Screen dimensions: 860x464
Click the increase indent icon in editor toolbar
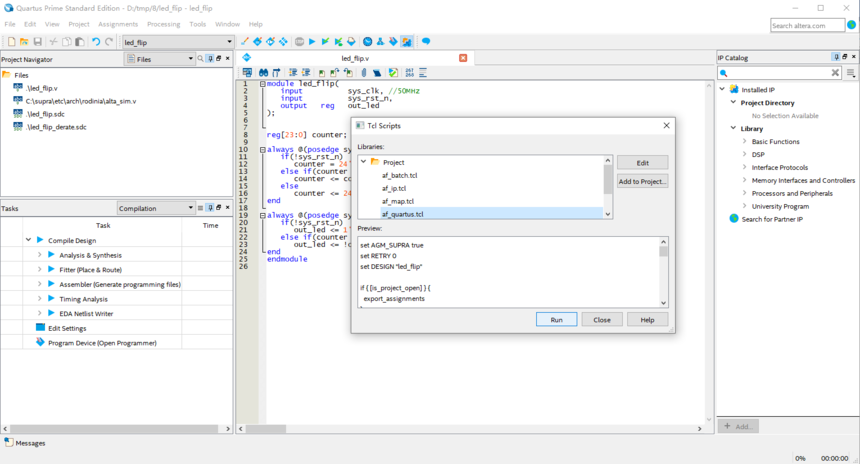tap(293, 72)
